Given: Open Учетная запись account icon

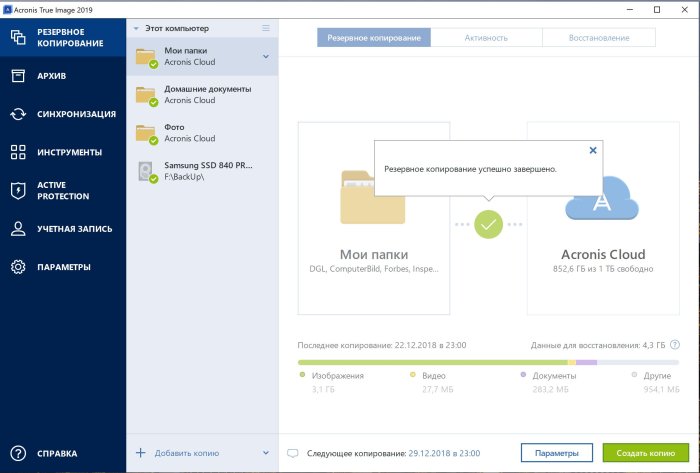Looking at the screenshot, I should click(18, 229).
